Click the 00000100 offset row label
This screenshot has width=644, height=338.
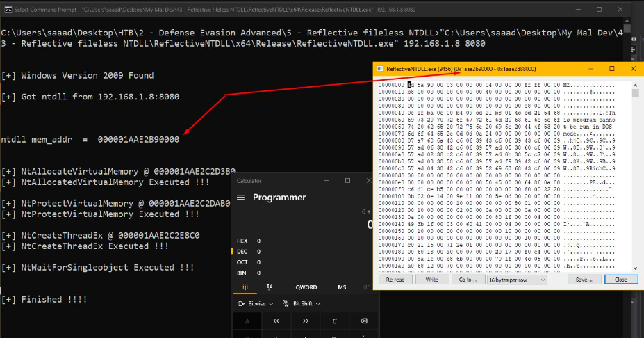pos(391,196)
